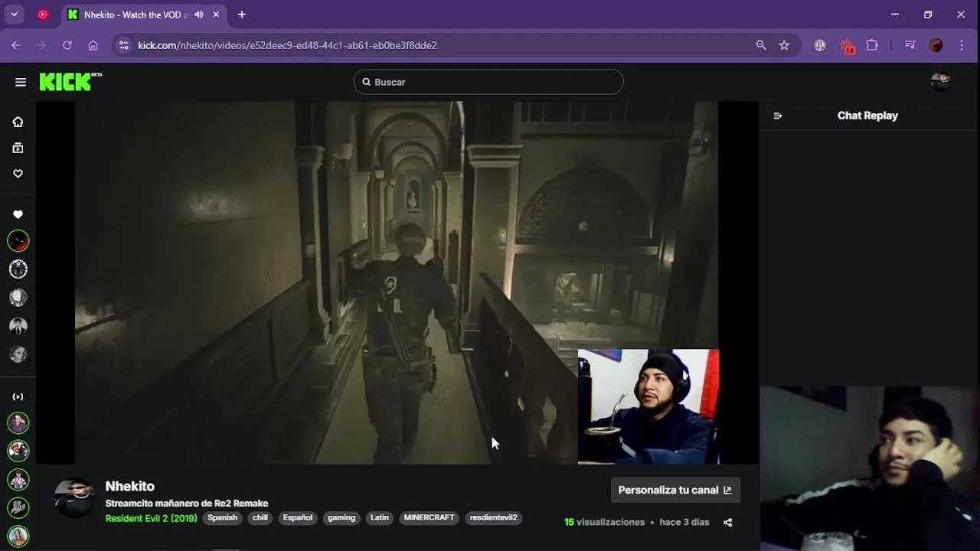Viewport: 980px width, 551px height.
Task: Open the user avatar menu in Kick header
Action: tap(941, 82)
